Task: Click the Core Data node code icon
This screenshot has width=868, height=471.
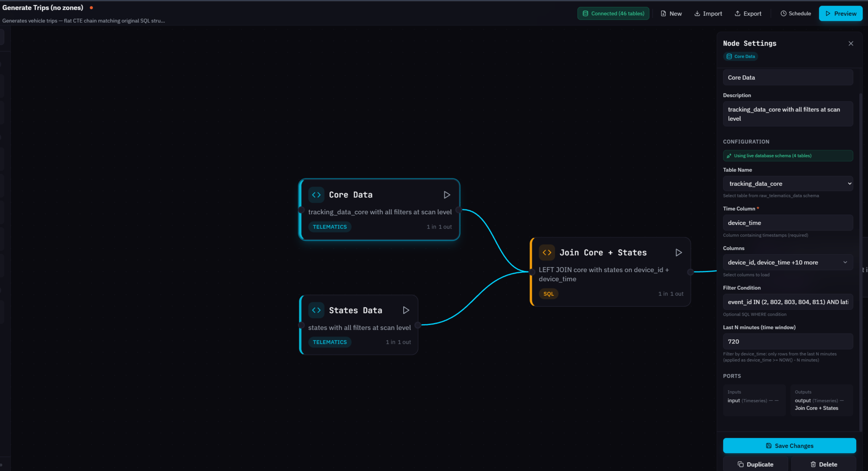Action: 316,195
